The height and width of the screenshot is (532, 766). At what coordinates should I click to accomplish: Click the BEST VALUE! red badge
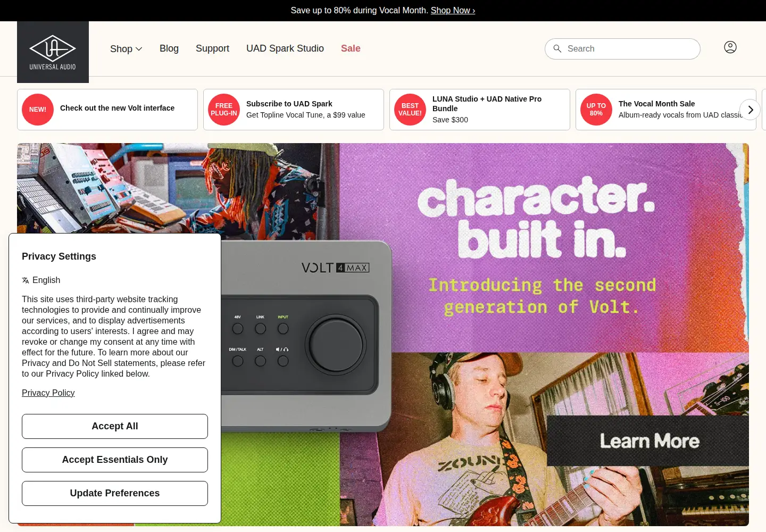click(410, 110)
